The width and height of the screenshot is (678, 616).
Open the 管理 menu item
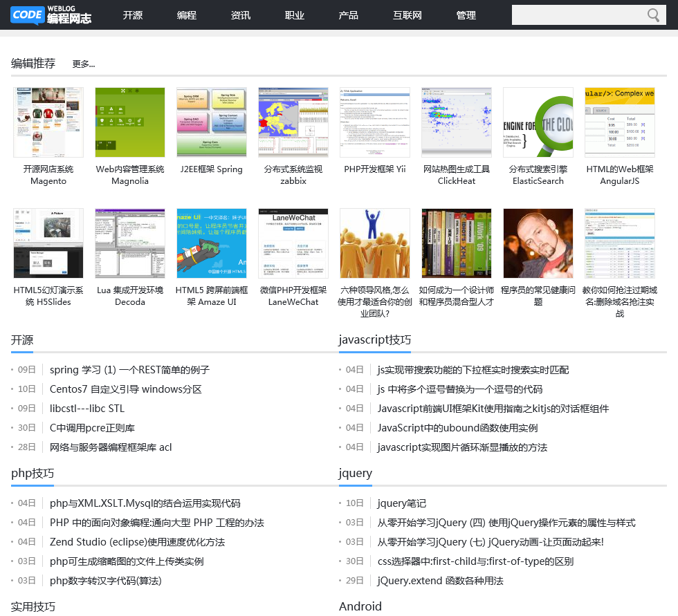[466, 15]
